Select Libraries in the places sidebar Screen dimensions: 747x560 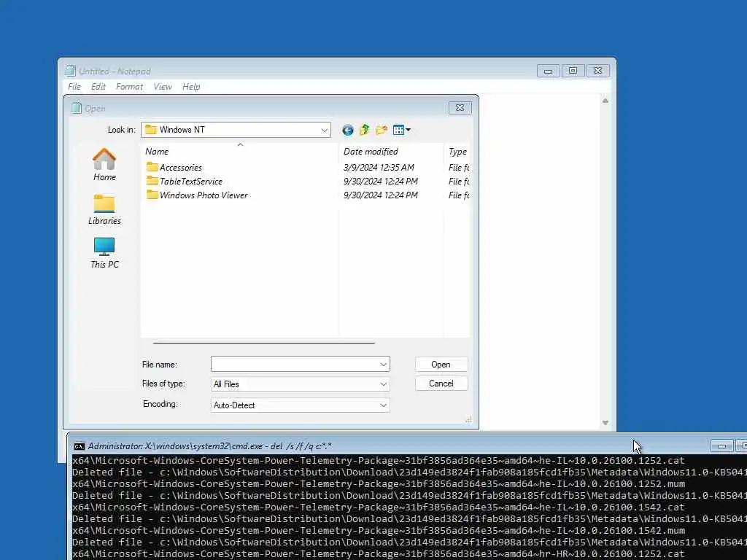coord(104,209)
